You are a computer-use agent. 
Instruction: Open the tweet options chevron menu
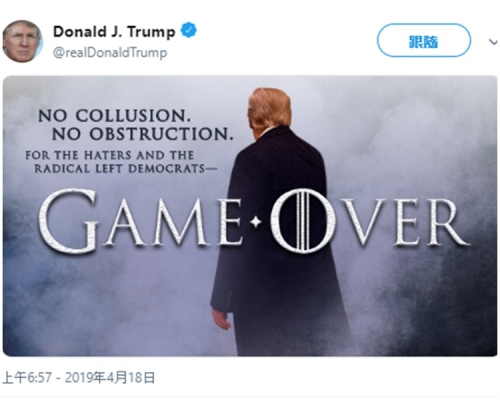(493, 42)
